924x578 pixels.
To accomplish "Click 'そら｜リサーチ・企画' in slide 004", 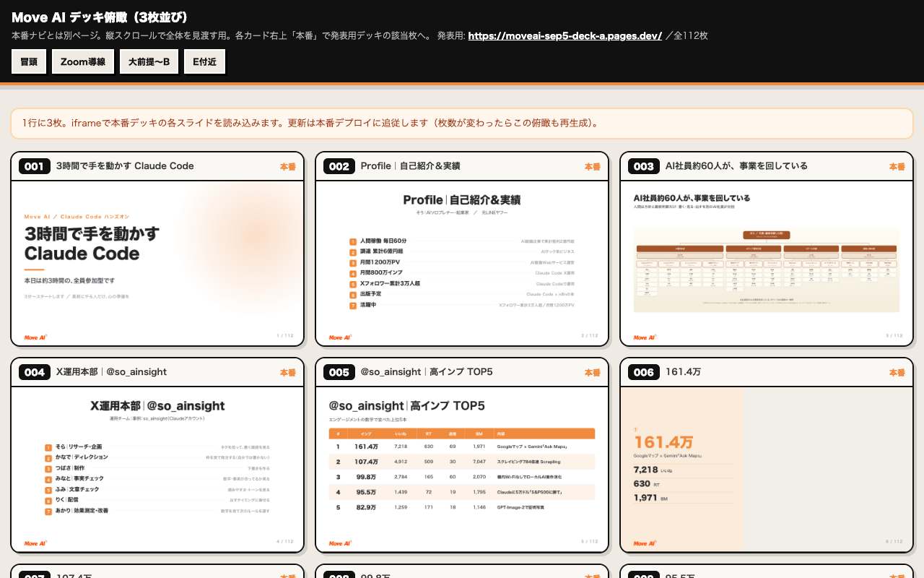I will coord(79,447).
